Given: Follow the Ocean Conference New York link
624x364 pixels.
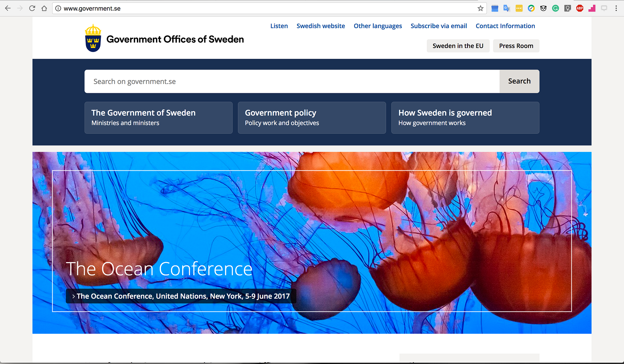Looking at the screenshot, I should [181, 296].
